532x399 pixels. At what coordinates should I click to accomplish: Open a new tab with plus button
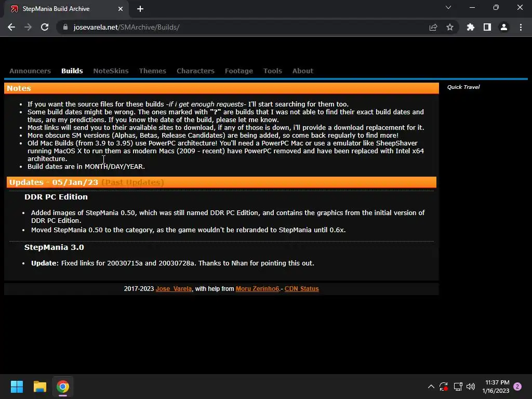(140, 9)
